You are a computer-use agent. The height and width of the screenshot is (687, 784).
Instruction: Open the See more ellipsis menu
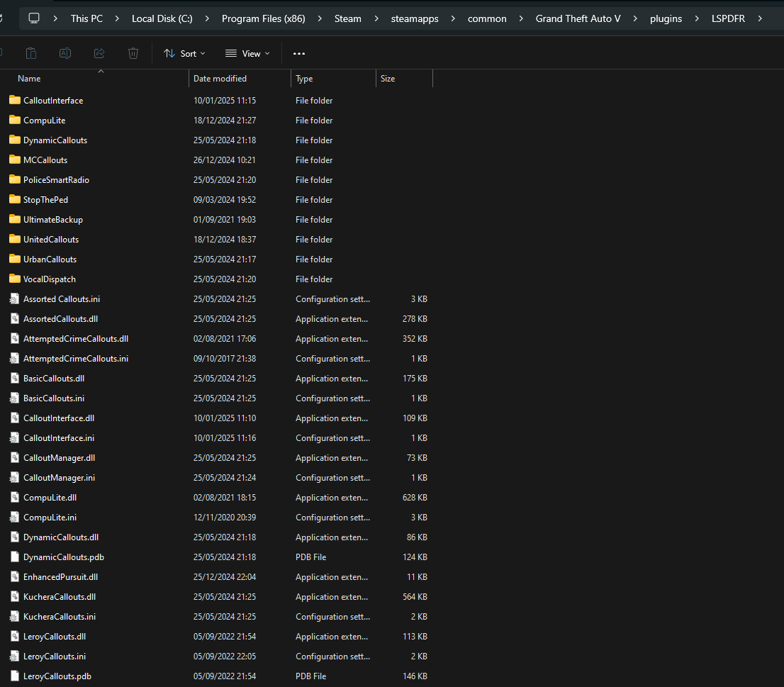coord(299,53)
